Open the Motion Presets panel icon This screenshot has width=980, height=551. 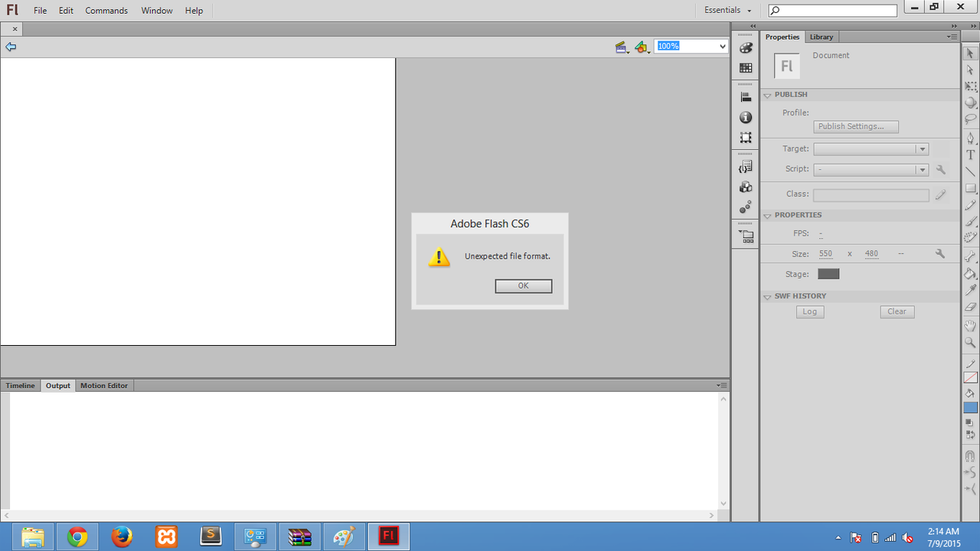746,207
